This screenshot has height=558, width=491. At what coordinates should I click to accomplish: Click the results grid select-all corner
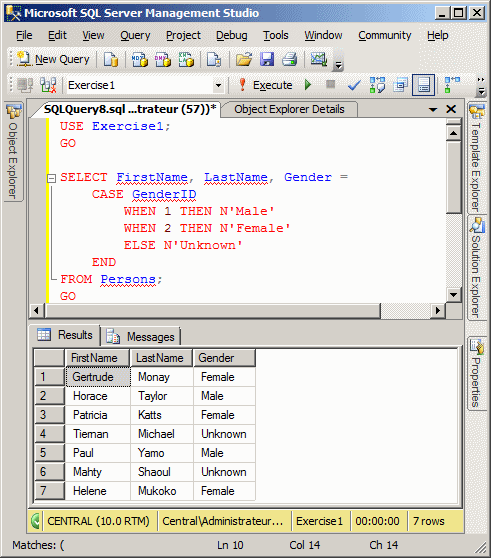click(x=49, y=358)
